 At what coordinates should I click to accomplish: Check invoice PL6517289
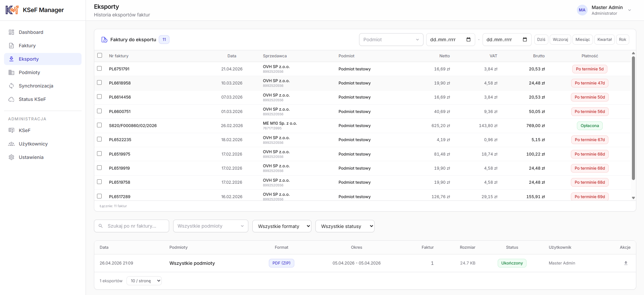click(99, 196)
